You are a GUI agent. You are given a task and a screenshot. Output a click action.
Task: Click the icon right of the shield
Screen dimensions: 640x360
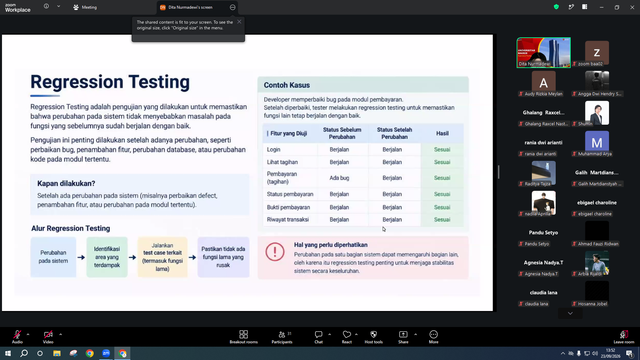tap(571, 7)
